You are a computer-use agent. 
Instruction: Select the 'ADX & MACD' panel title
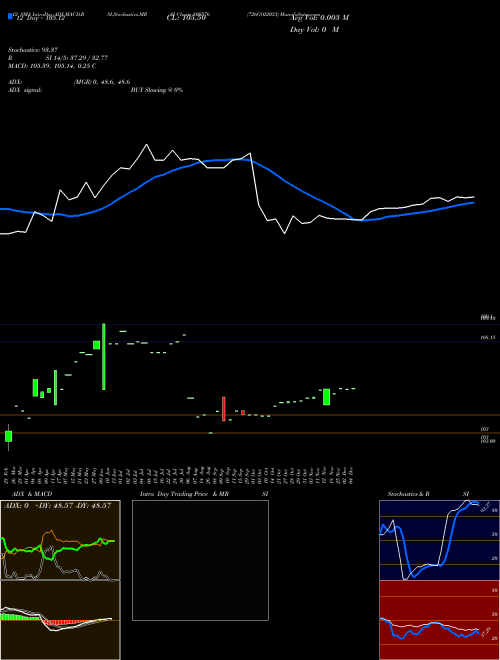pyautogui.click(x=32, y=494)
